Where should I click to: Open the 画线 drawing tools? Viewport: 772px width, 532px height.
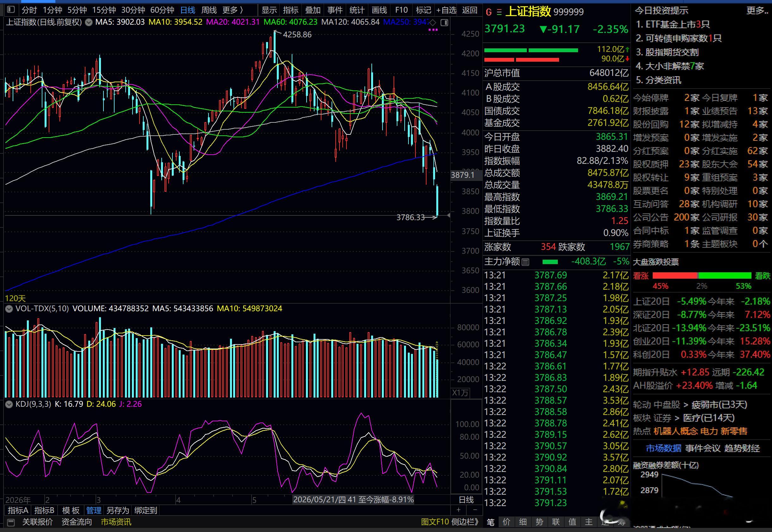click(379, 10)
